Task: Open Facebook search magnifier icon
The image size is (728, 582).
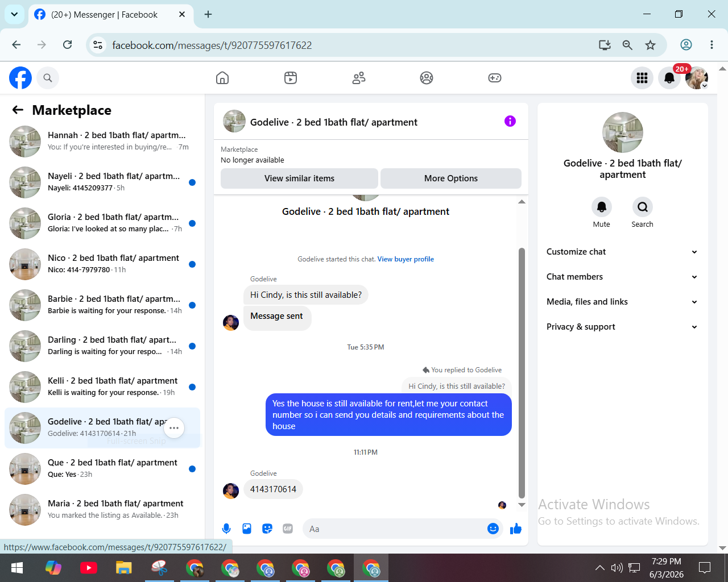Action: coord(48,78)
